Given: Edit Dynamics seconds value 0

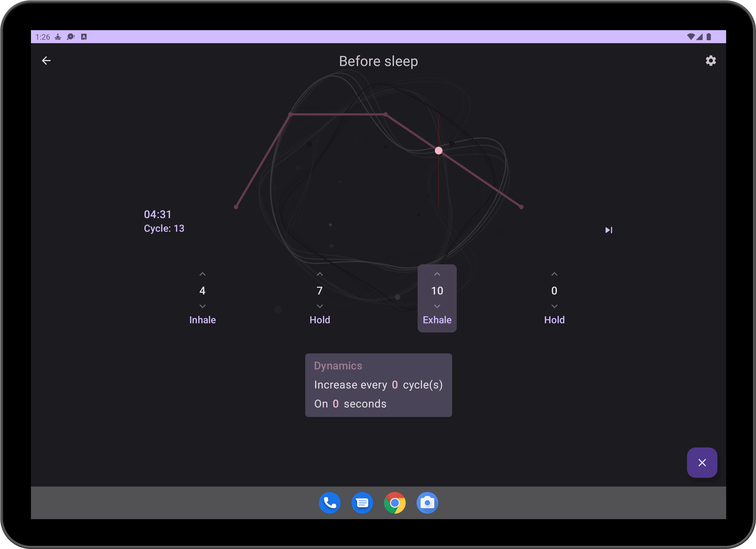Looking at the screenshot, I should [336, 404].
